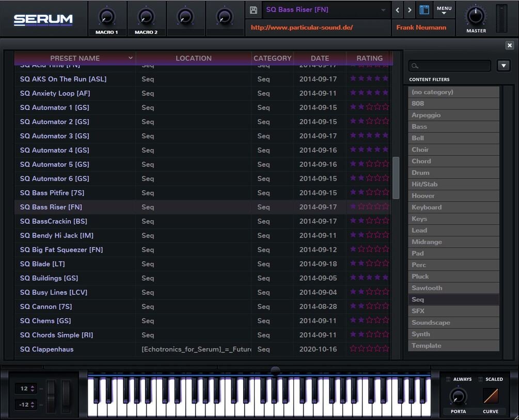The width and height of the screenshot is (519, 420).
Task: Open the MENU dropdown
Action: point(444,10)
